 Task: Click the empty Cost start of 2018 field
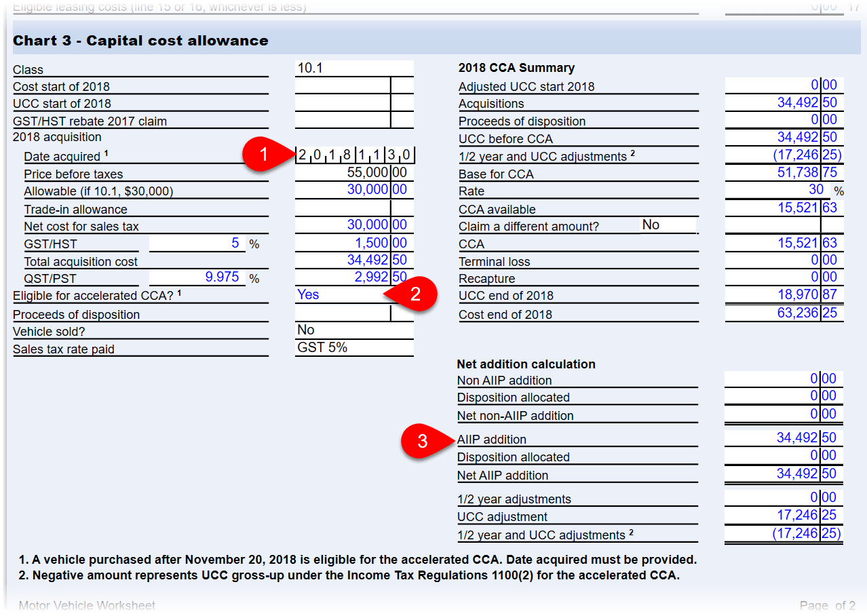(x=354, y=85)
